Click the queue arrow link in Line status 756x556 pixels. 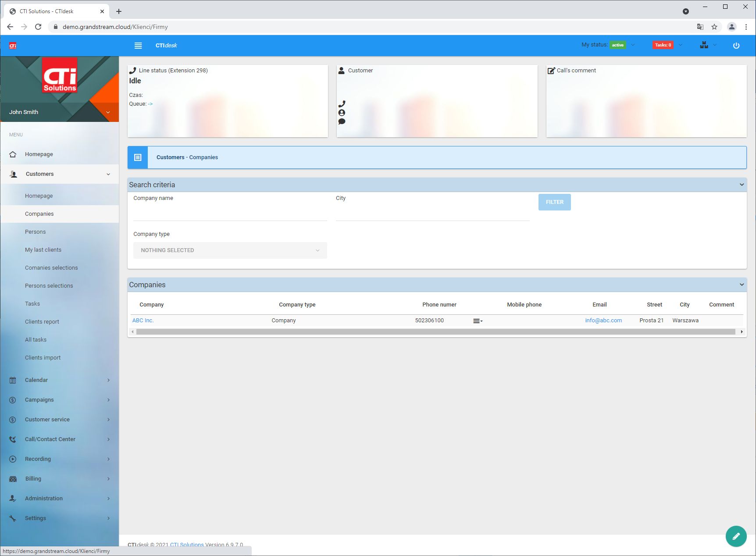(x=150, y=104)
